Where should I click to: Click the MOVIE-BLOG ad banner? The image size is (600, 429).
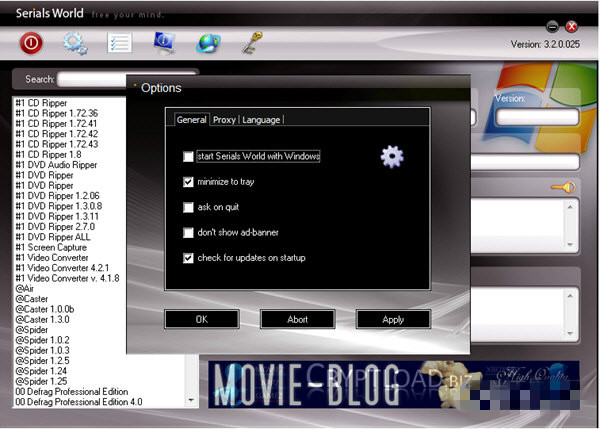click(x=394, y=385)
